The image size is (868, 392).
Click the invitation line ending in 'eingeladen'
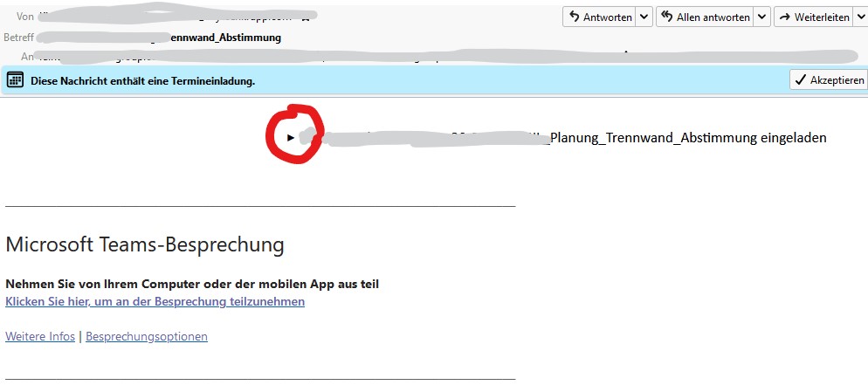(x=564, y=137)
